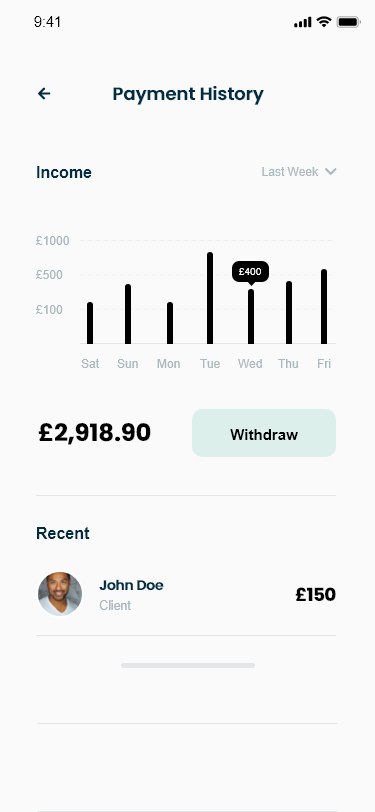Tap the Withdraw button
375x812 pixels.
coord(264,433)
